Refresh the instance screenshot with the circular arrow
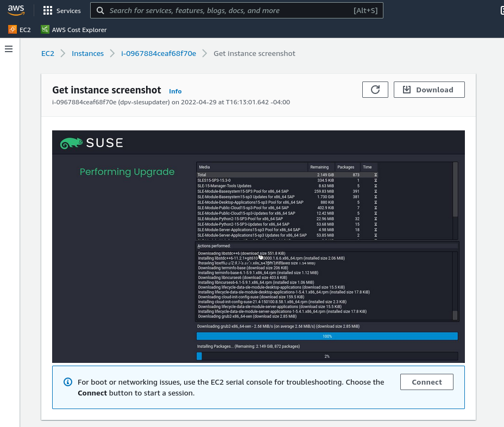Viewport: 504px width, 427px height. coord(375,89)
